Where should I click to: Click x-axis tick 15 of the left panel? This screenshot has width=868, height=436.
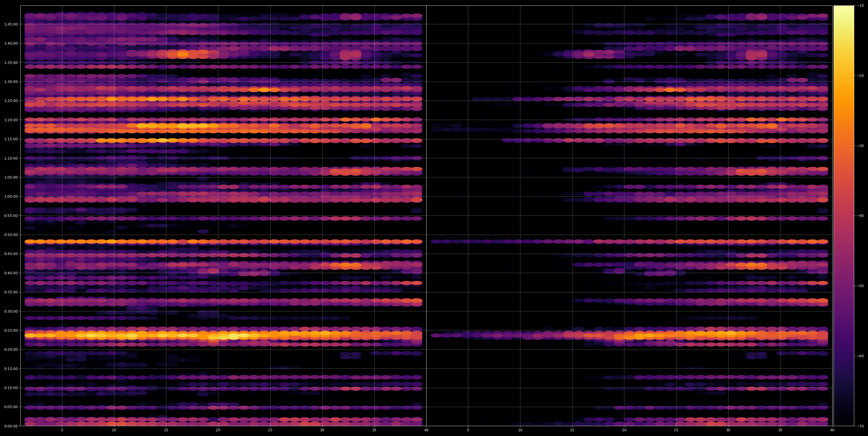tap(166, 430)
